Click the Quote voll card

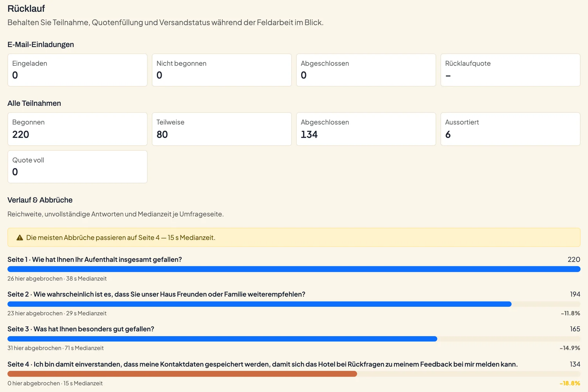[78, 167]
